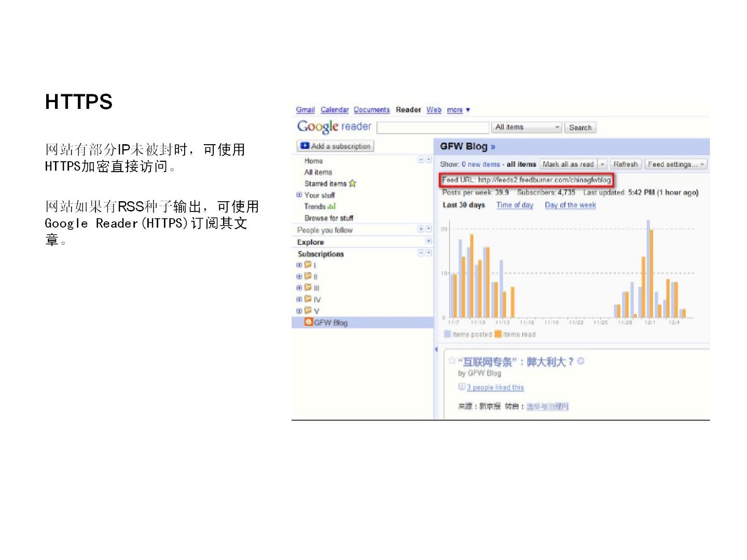Select 'People you follow' header
Image resolution: width=747 pixels, height=560 pixels.
(x=325, y=230)
